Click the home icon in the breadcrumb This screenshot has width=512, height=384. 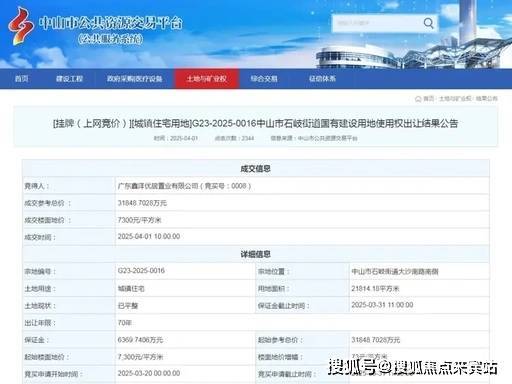418,99
